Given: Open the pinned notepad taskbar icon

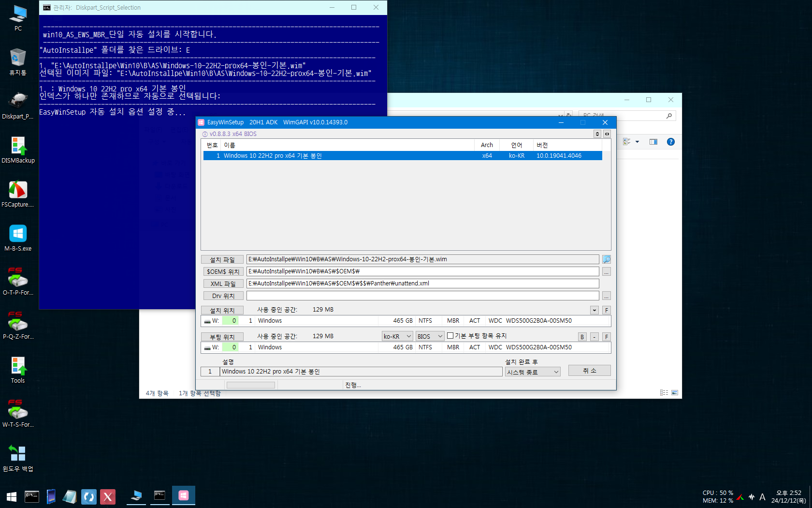Looking at the screenshot, I should 70,496.
